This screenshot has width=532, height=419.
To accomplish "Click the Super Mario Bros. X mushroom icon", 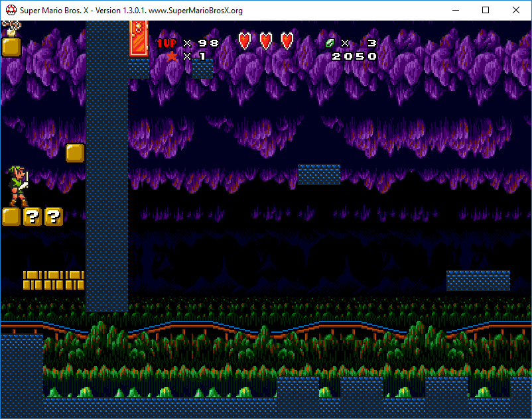I will click(x=11, y=10).
